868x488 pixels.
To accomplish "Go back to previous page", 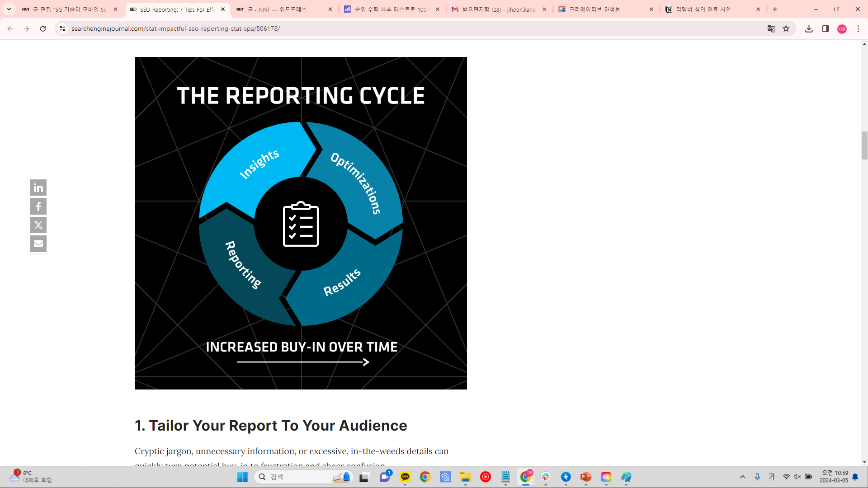I will tap(10, 28).
